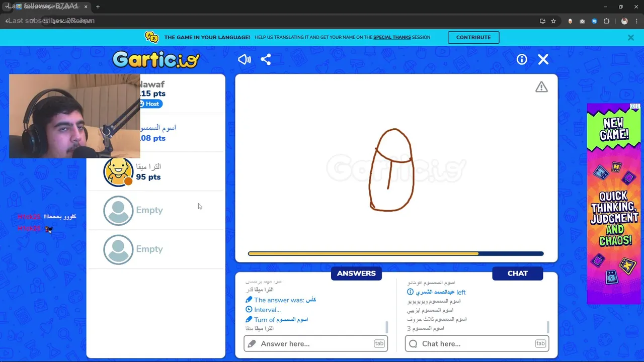This screenshot has height=362, width=644.
Task: Select the ANSWERS tab label
Action: click(x=356, y=273)
